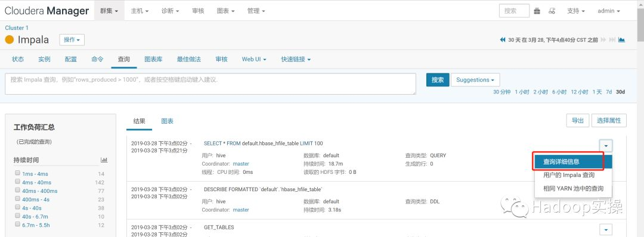Open the SELECT query's master Coordinator link
This screenshot has height=237, width=644.
click(241, 164)
